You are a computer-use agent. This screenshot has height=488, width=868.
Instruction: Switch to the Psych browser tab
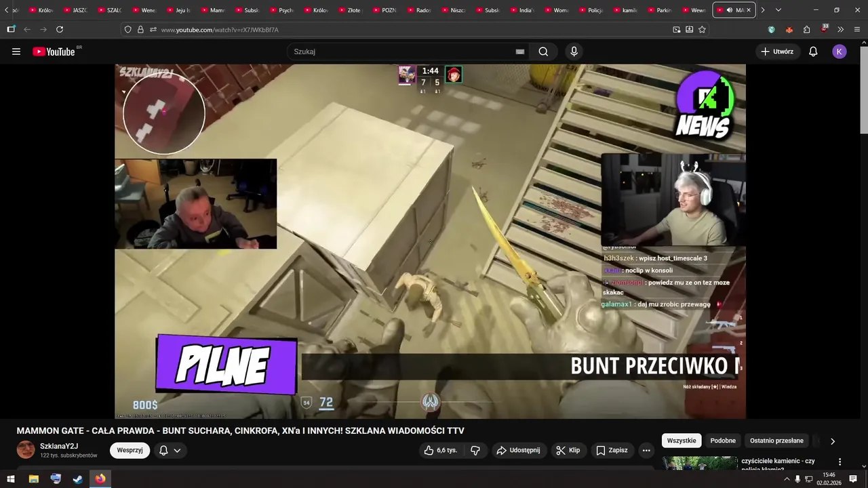click(280, 10)
